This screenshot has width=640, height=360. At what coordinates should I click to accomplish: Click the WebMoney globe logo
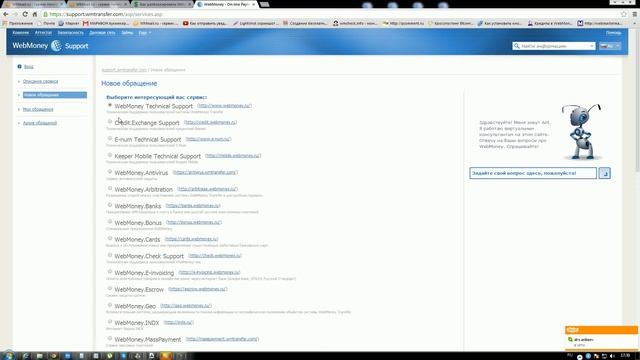coord(56,46)
